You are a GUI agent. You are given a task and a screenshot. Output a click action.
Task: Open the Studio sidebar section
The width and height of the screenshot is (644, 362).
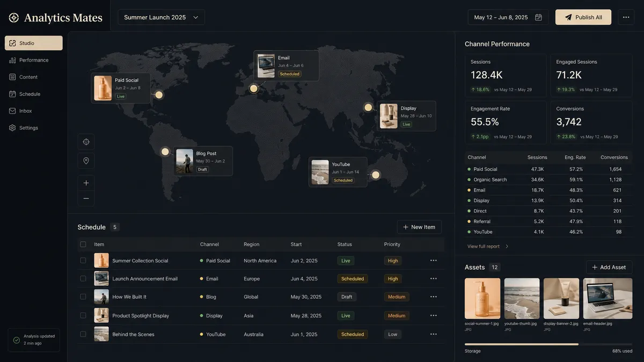[x=34, y=43]
